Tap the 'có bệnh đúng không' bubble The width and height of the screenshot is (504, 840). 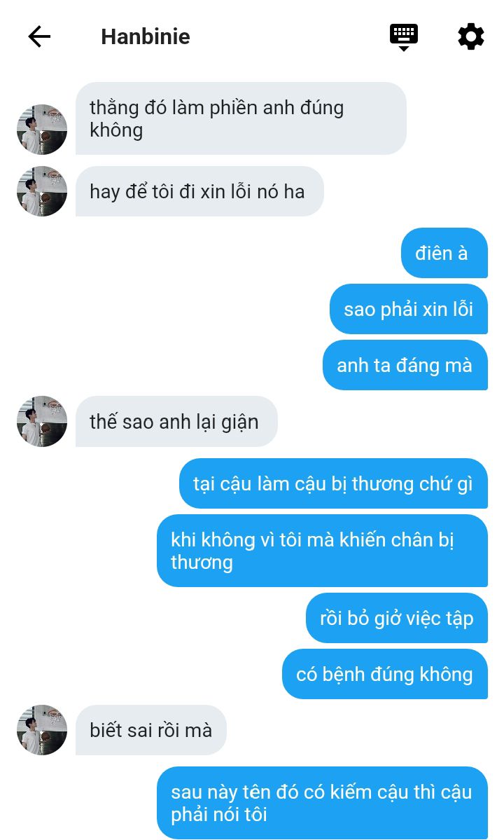pyautogui.click(x=385, y=674)
